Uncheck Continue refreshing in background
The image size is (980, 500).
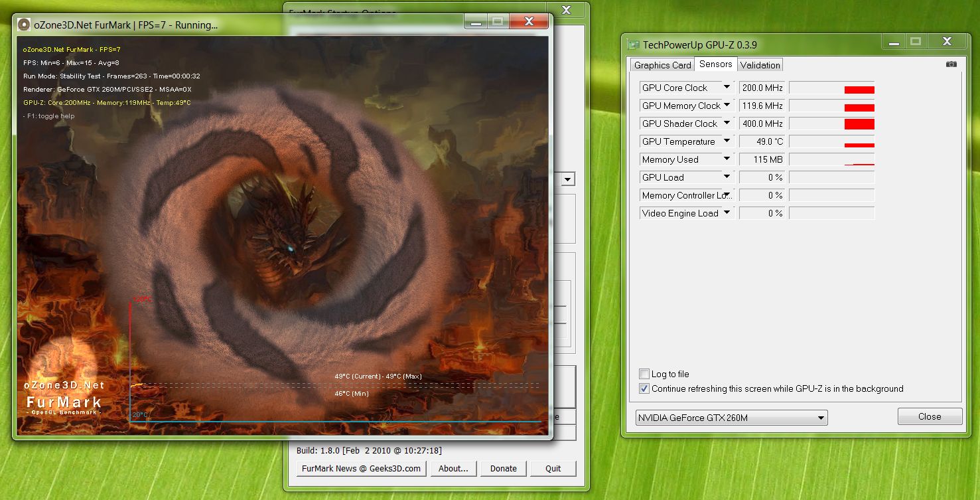point(644,388)
